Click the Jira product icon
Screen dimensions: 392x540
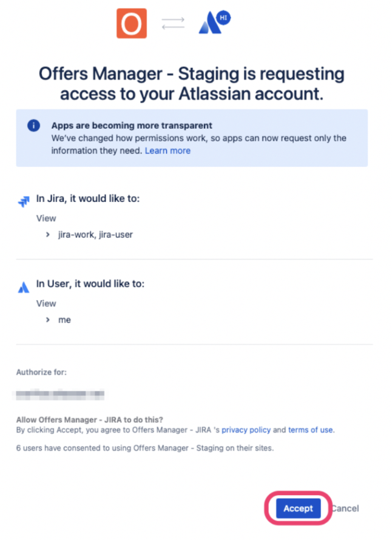24,201
